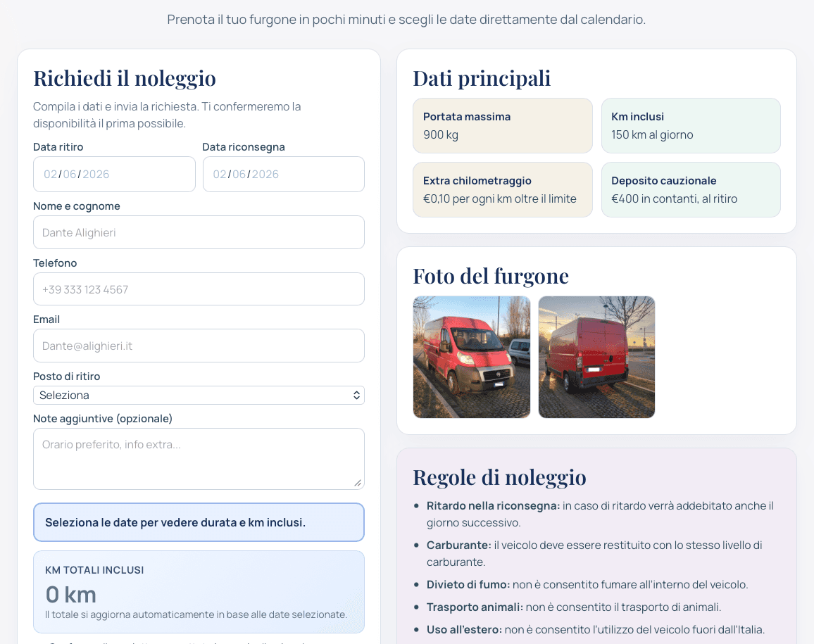Click the Extra chilometraggio card
Screen dimensions: 814x644
click(x=503, y=190)
